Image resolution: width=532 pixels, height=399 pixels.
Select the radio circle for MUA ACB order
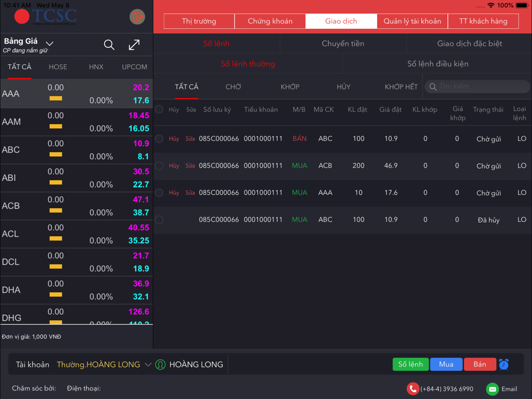(x=159, y=165)
